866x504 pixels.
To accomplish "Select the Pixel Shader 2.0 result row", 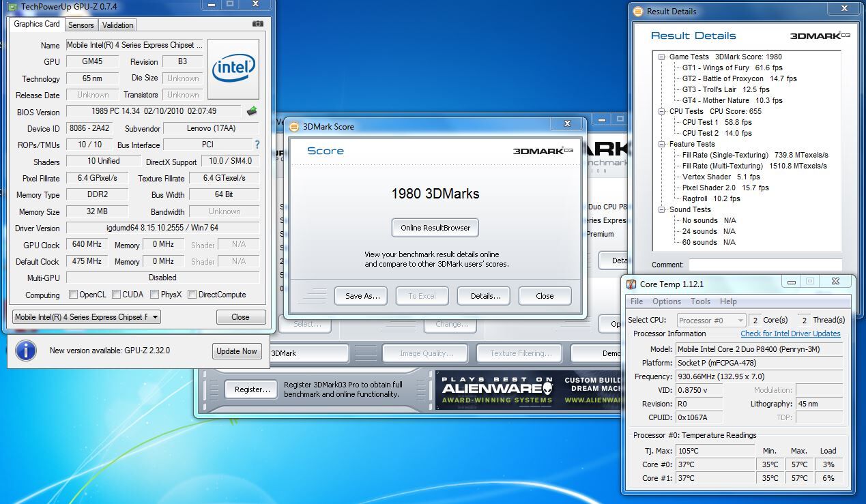I will (725, 188).
